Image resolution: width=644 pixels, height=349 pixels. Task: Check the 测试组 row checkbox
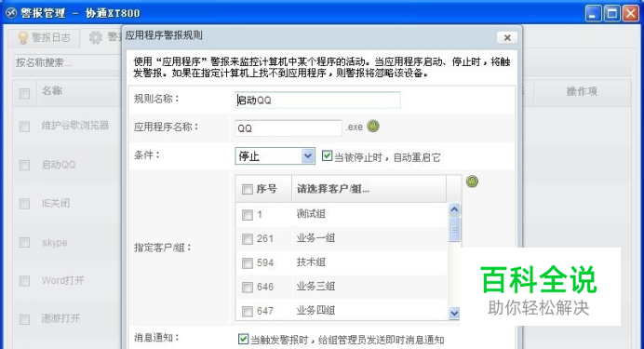[x=248, y=215]
